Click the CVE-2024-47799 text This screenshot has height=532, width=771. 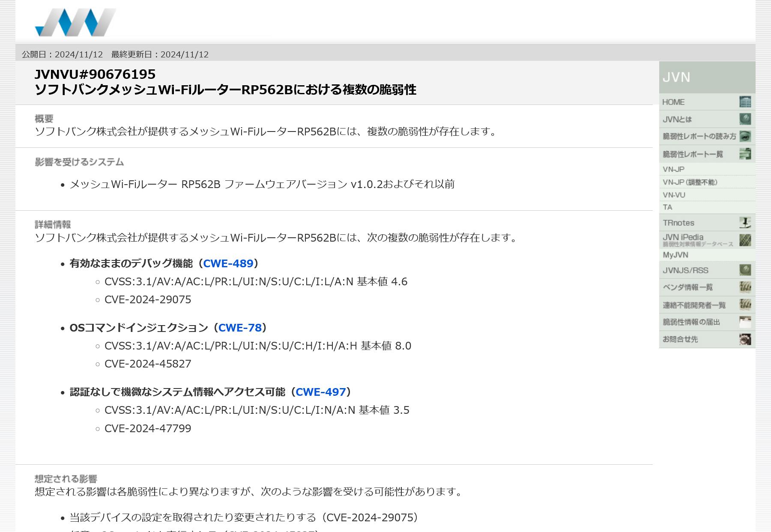click(x=148, y=428)
